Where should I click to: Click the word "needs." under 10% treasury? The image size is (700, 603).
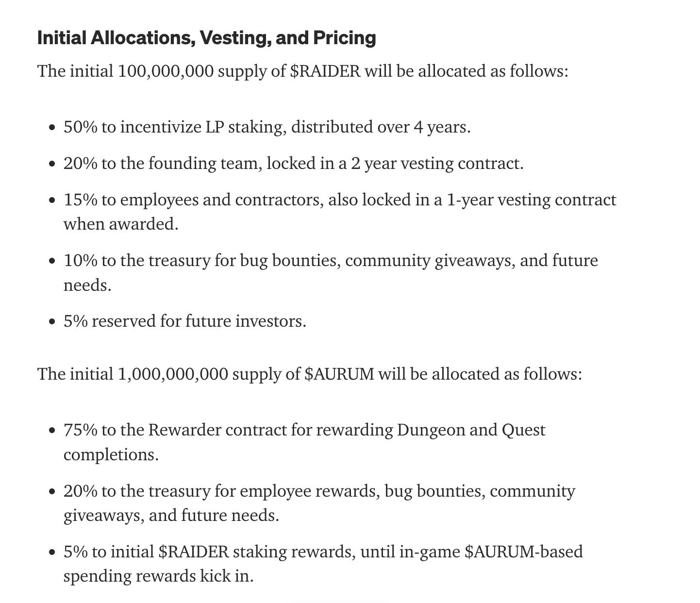coord(87,285)
